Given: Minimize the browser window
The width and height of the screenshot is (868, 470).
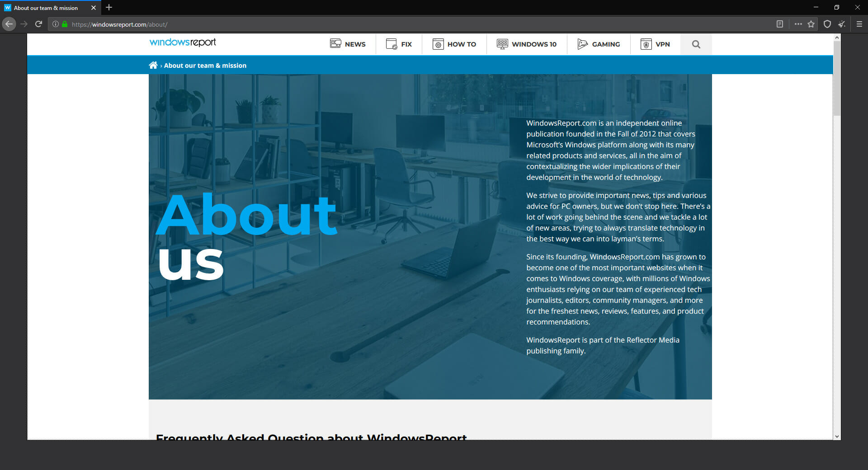Looking at the screenshot, I should pos(816,7).
